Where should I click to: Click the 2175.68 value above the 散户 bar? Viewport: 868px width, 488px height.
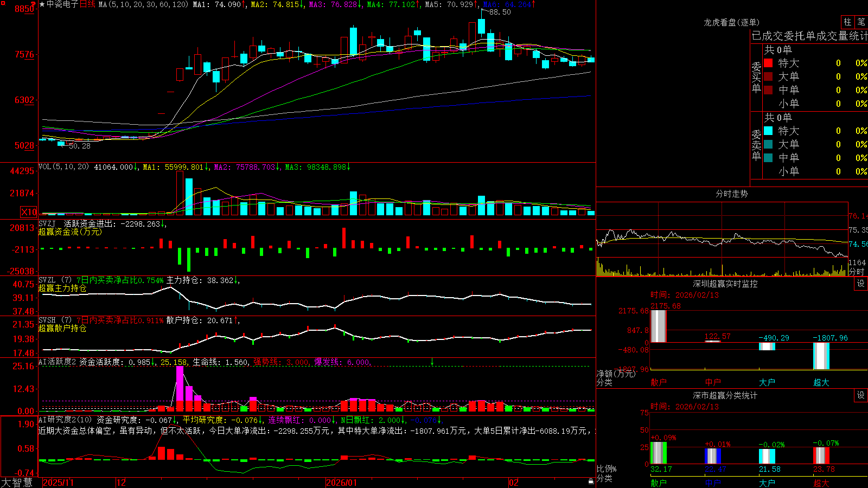click(x=665, y=306)
